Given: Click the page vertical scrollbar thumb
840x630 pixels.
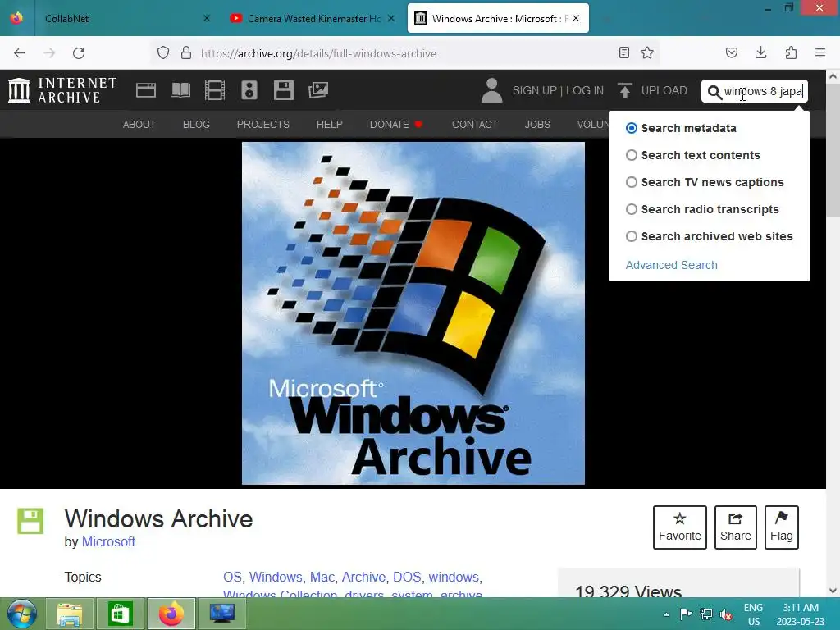Looking at the screenshot, I should click(833, 152).
